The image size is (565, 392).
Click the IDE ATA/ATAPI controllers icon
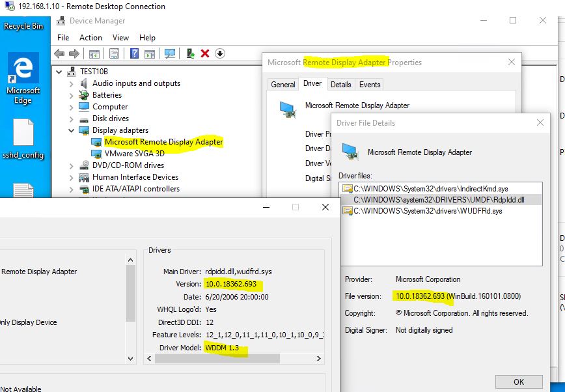tap(84, 189)
